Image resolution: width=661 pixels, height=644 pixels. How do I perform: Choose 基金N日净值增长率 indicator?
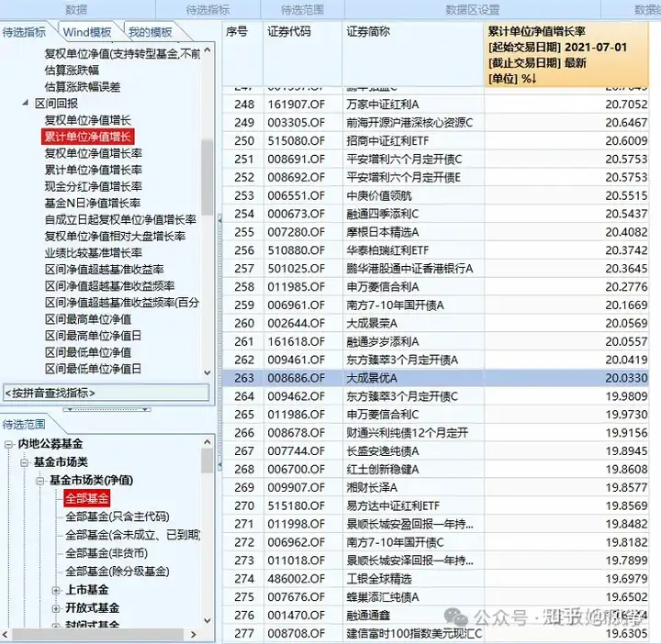tap(93, 203)
